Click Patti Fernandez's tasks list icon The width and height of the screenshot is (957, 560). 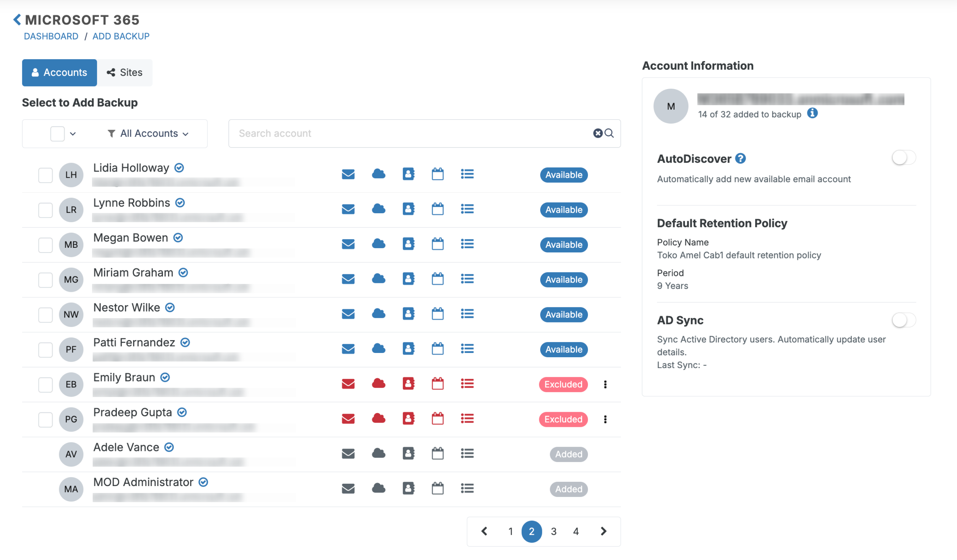click(467, 349)
